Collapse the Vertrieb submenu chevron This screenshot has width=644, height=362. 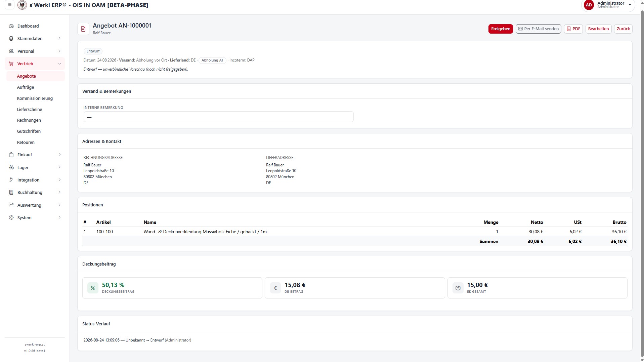click(59, 64)
